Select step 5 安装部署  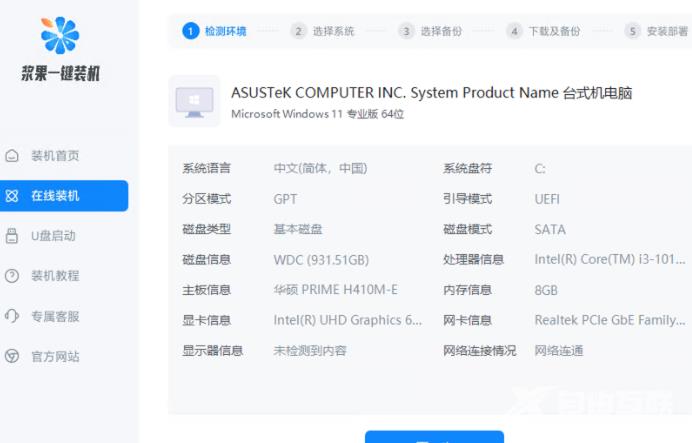656,31
